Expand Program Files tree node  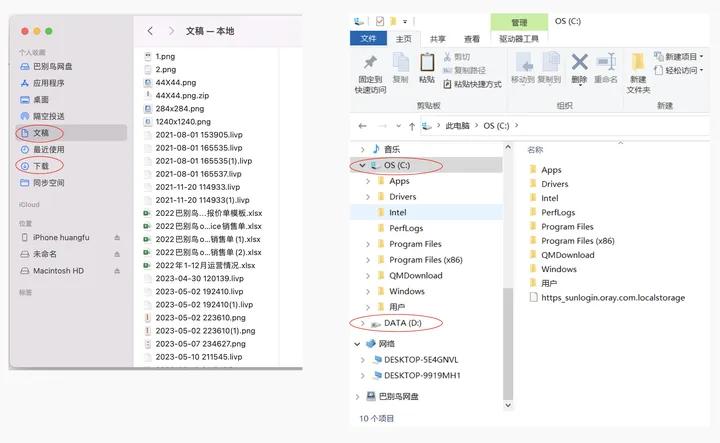368,244
